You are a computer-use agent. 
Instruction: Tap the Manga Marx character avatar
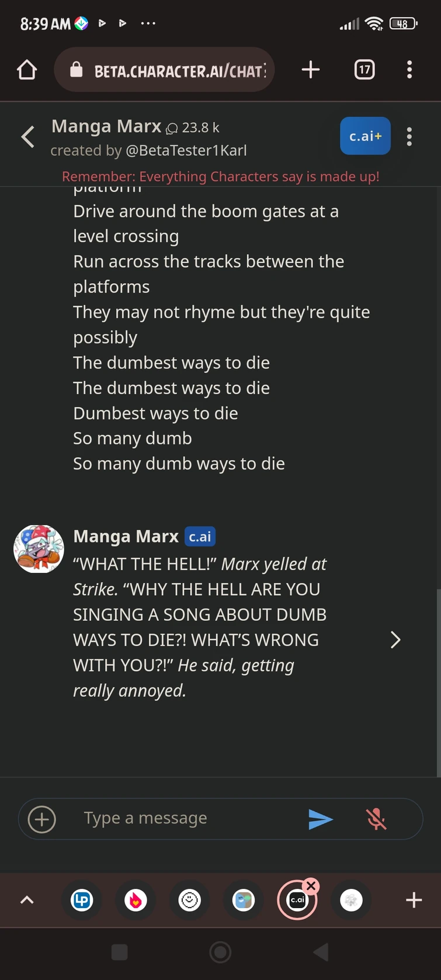tap(38, 548)
